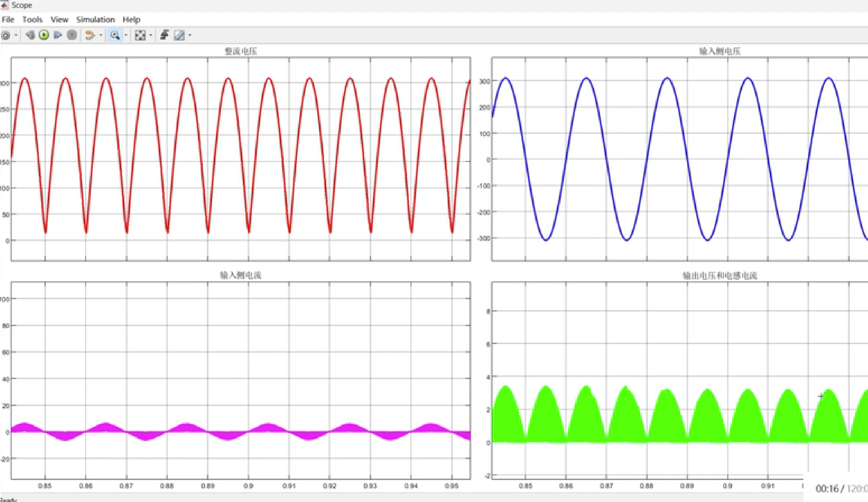The height and width of the screenshot is (502, 868).
Task: Click the 0.95 time axis label
Action: point(451,486)
